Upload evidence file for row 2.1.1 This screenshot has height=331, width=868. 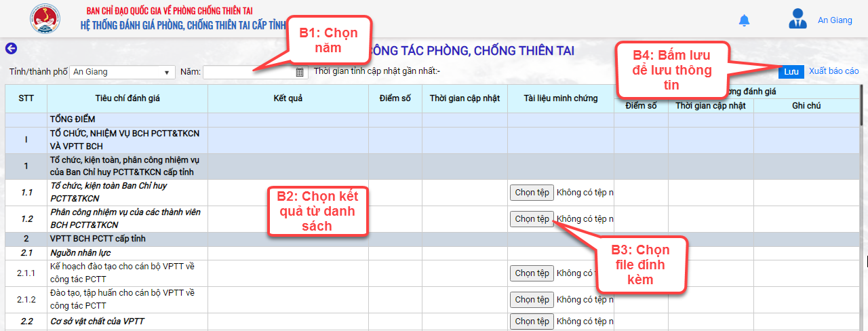coord(532,273)
